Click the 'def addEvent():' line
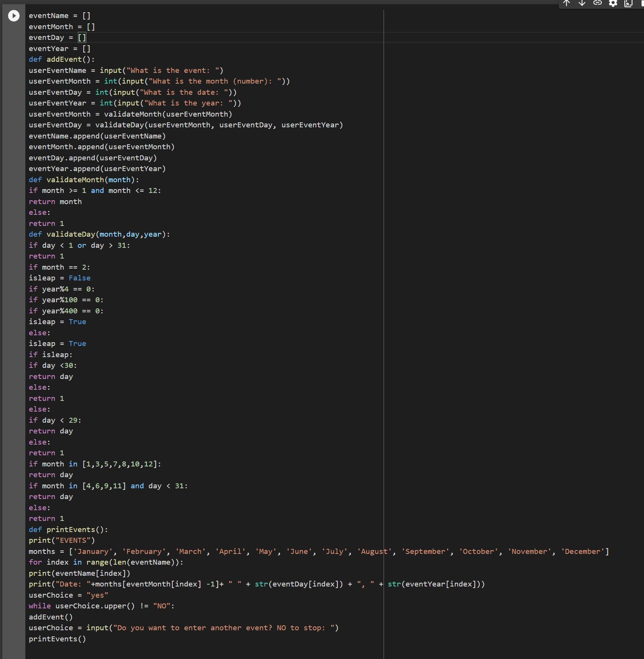This screenshot has height=659, width=644. coord(61,59)
